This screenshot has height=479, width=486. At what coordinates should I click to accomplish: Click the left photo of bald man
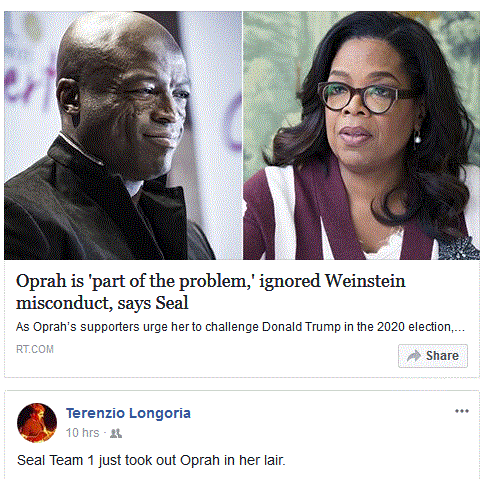[x=123, y=135]
